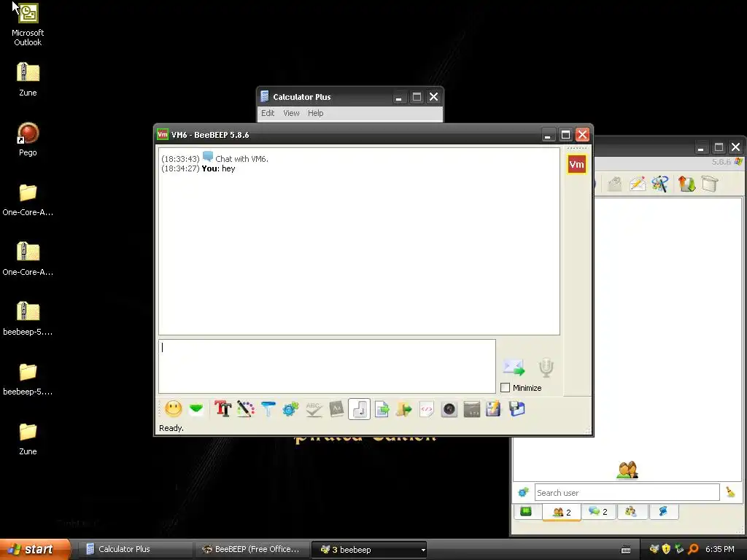Switch to the users tab showing 2

click(562, 512)
